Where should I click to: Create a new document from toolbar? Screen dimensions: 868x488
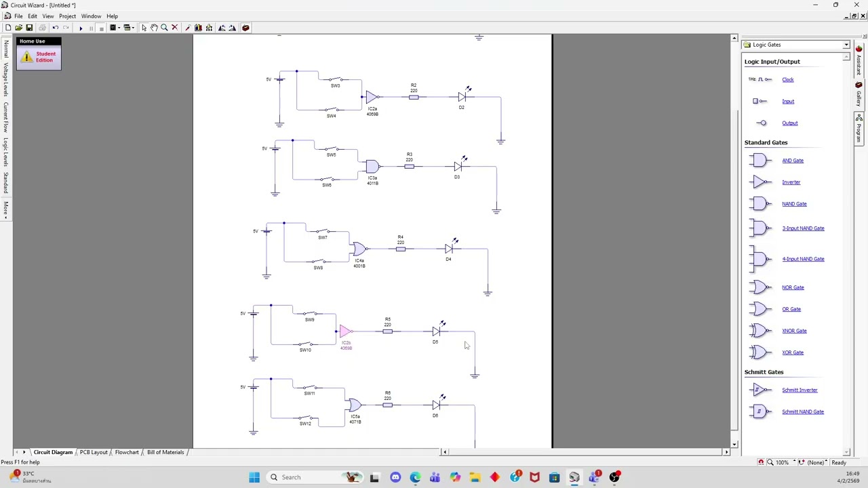(7, 28)
